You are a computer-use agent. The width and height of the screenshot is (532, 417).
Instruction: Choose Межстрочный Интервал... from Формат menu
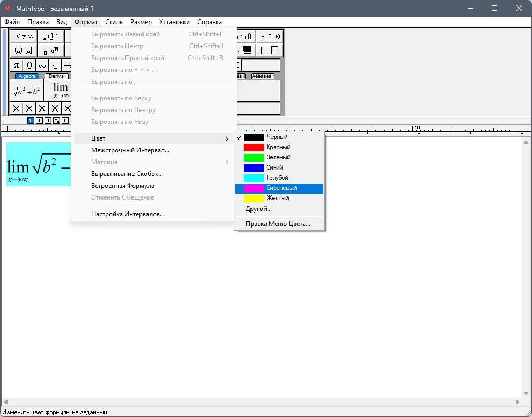point(153,150)
